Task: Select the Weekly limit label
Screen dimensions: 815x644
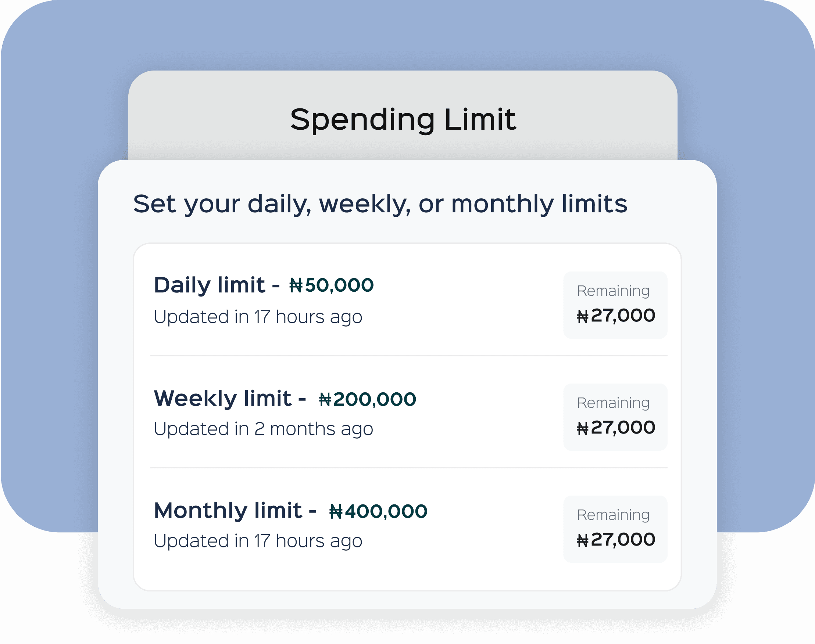Action: 223,398
